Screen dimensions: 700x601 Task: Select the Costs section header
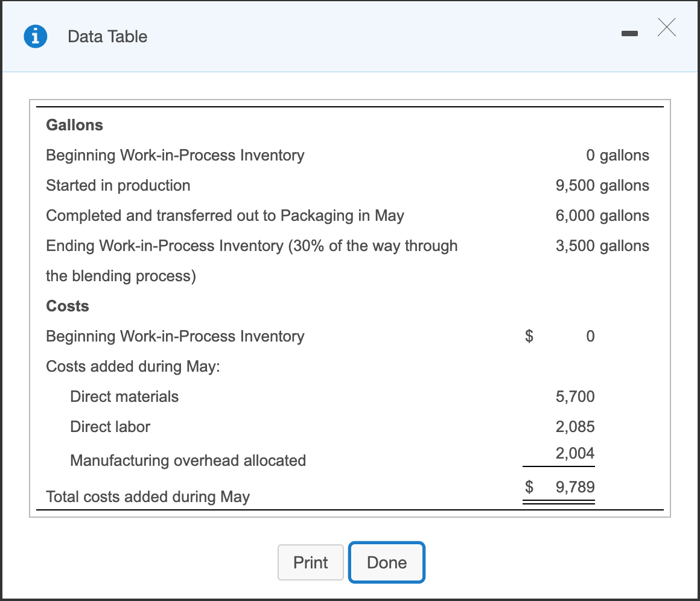[x=67, y=306]
